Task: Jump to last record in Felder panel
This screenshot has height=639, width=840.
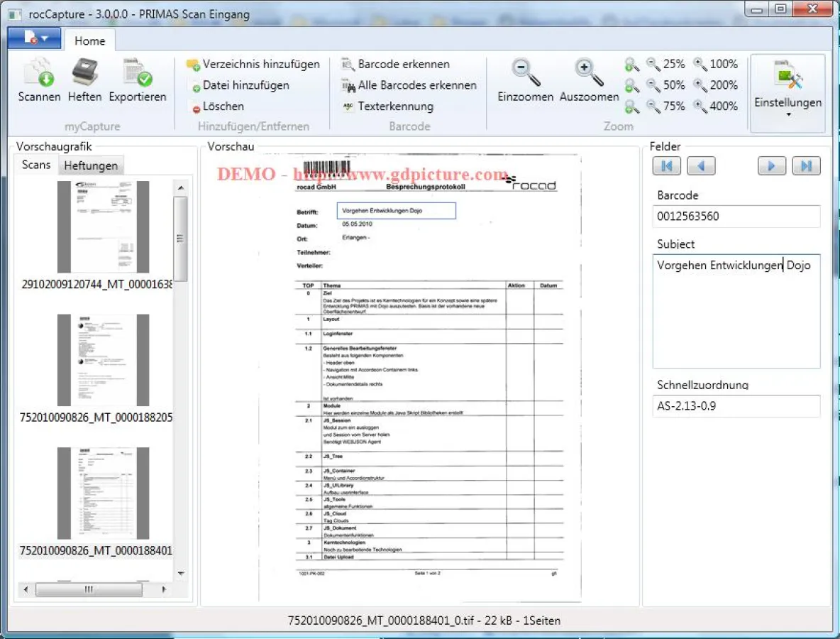Action: click(x=806, y=165)
